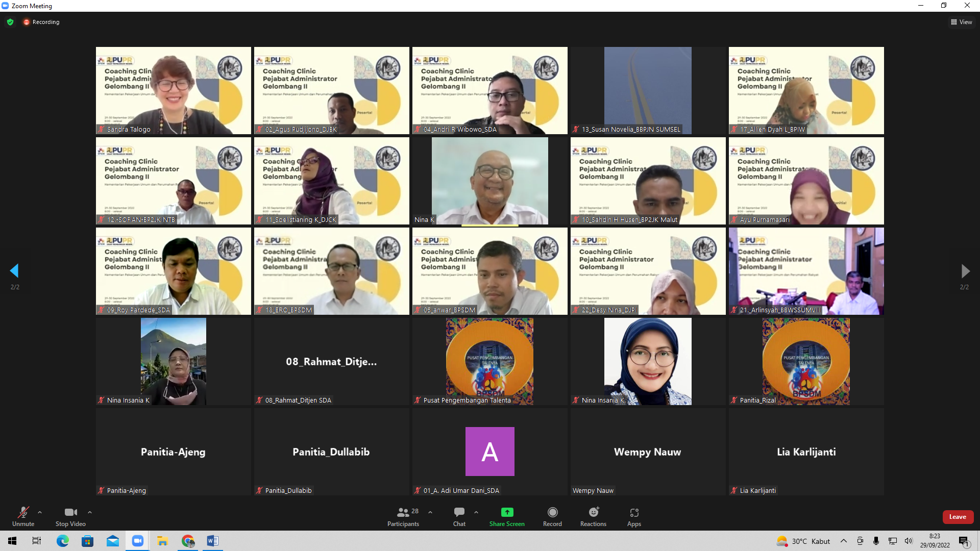Select the Panitia_Rizal tile
The image size is (980, 551).
806,361
